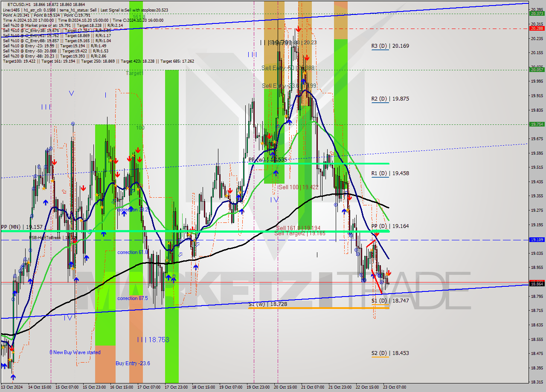Image resolution: width=546 pixels, height=392 pixels.
Task: Select the R2 (D) | 19.875 pivot label
Action: [390, 98]
